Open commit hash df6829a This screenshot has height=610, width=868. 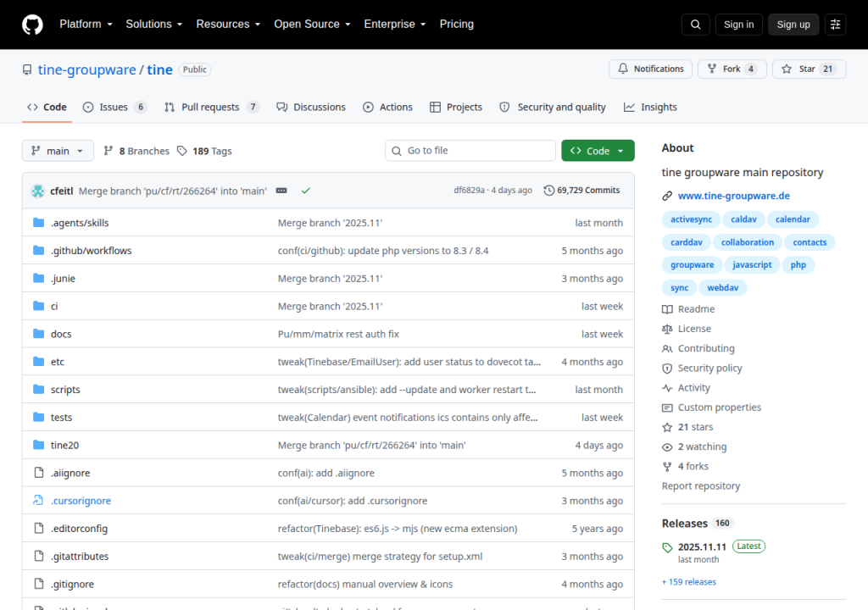tap(469, 191)
